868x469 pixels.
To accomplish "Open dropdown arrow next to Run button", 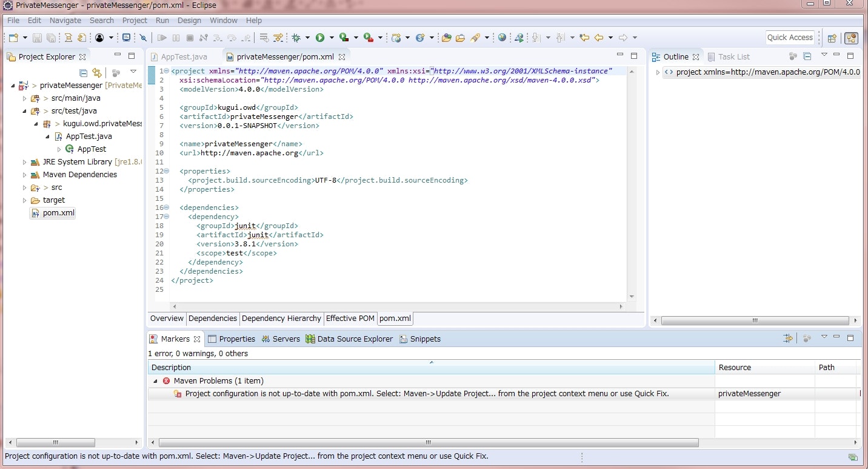I will click(331, 38).
